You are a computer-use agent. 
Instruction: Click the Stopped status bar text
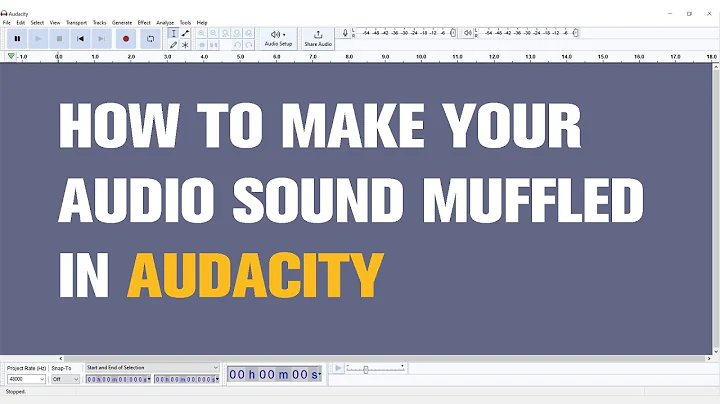coord(16,392)
